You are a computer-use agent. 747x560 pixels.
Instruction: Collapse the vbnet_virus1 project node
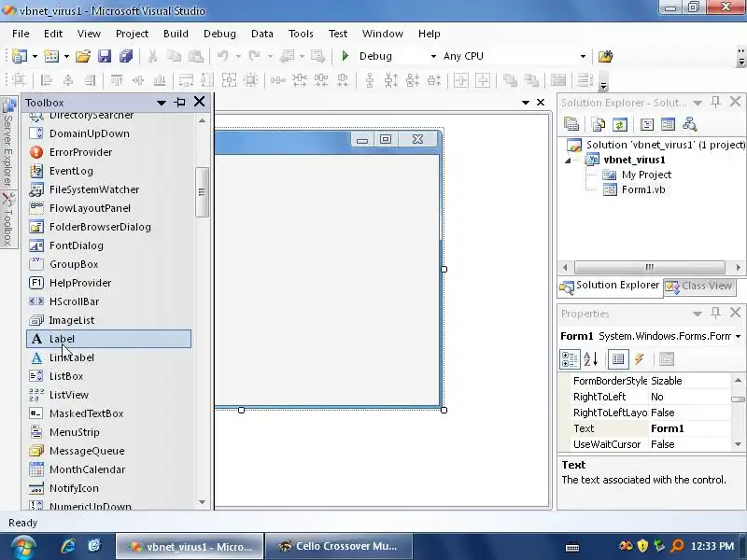click(x=568, y=161)
